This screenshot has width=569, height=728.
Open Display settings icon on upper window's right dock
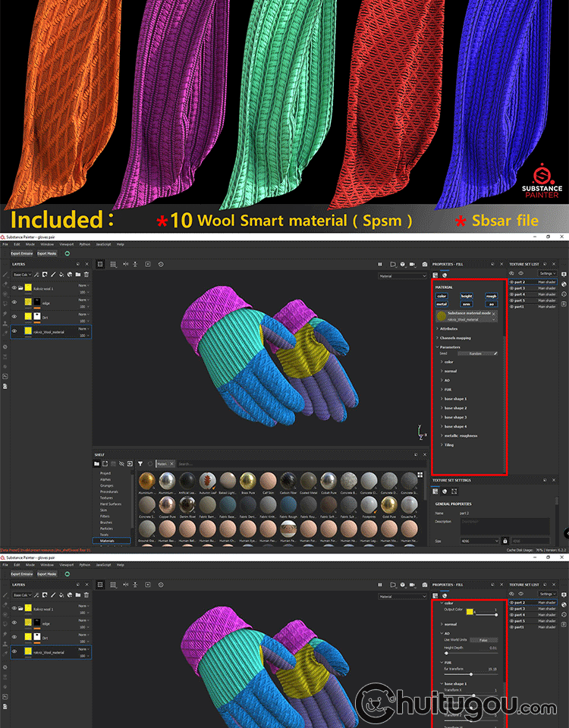click(564, 275)
